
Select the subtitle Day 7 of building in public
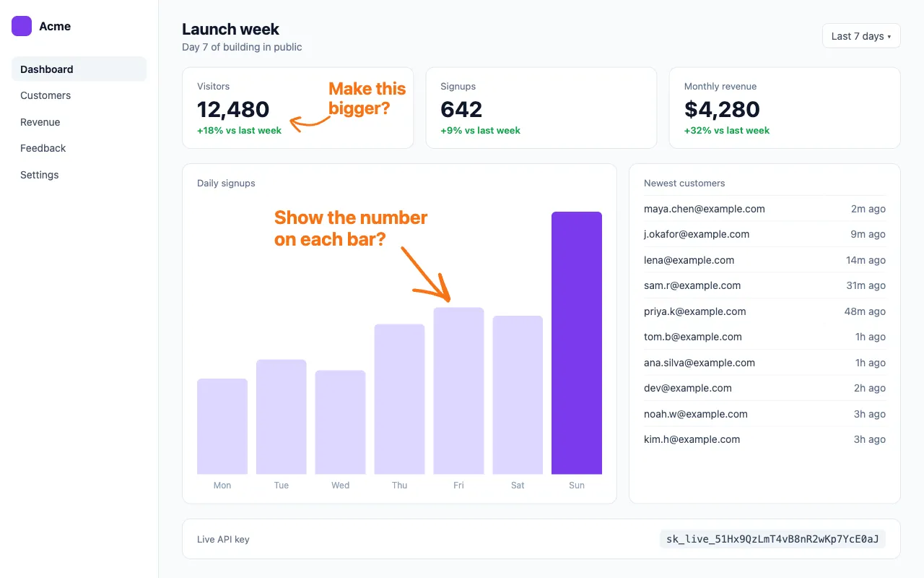[x=242, y=47]
